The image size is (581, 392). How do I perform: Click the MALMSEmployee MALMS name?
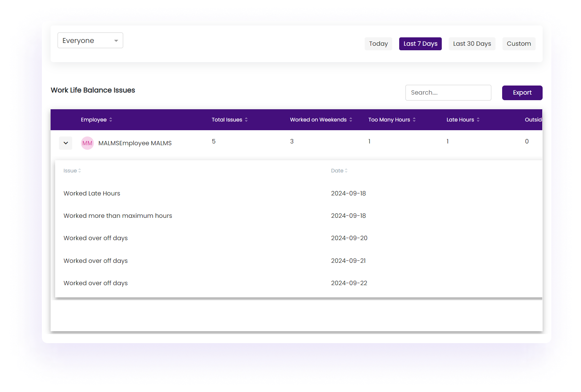[135, 143]
